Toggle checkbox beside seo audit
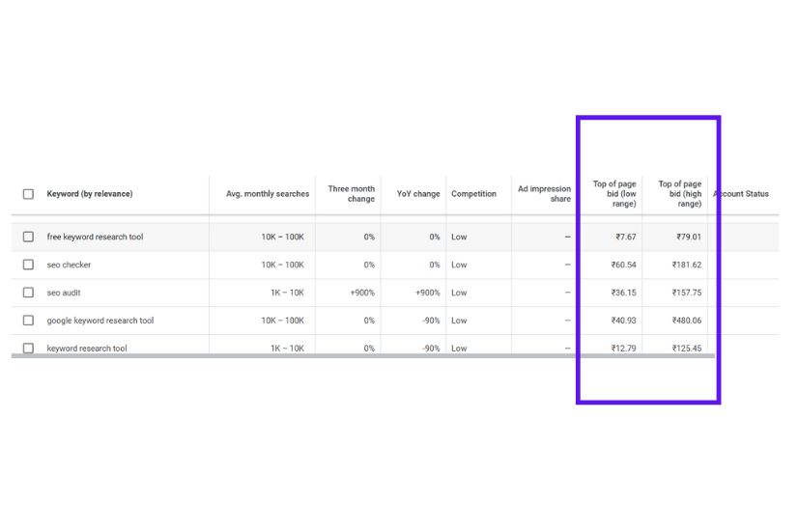 (29, 293)
